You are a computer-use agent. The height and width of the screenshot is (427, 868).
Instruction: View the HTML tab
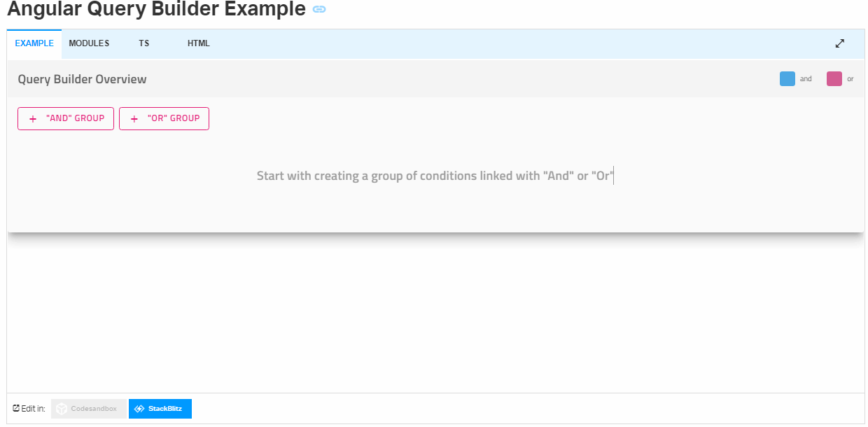tap(198, 43)
